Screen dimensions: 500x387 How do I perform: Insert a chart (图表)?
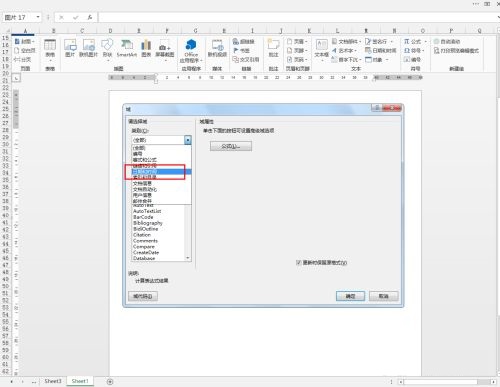tap(146, 48)
